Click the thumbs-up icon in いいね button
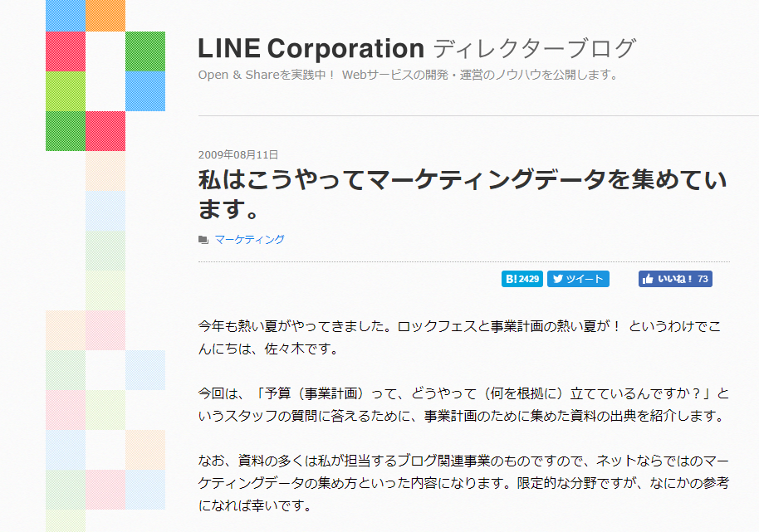The image size is (759, 532). [x=648, y=279]
